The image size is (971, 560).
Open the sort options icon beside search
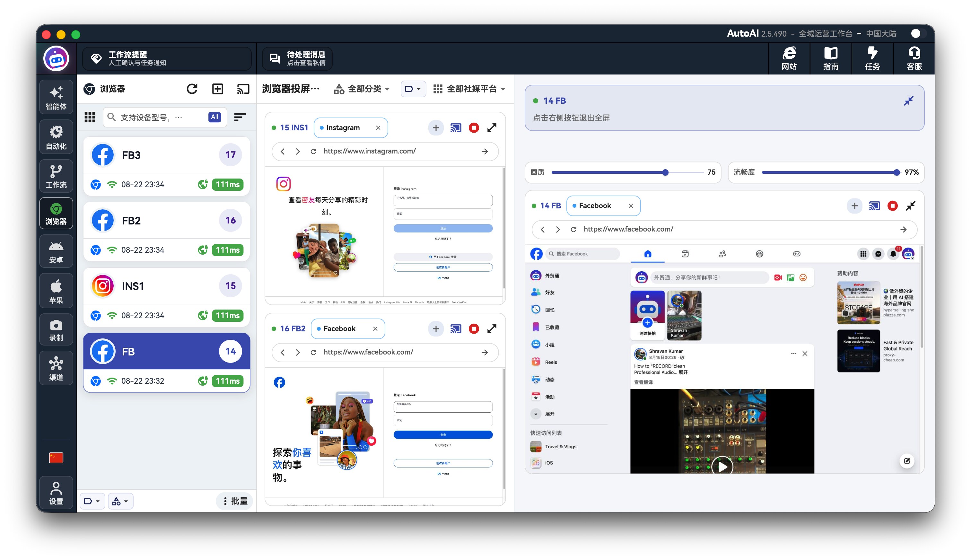click(x=240, y=117)
